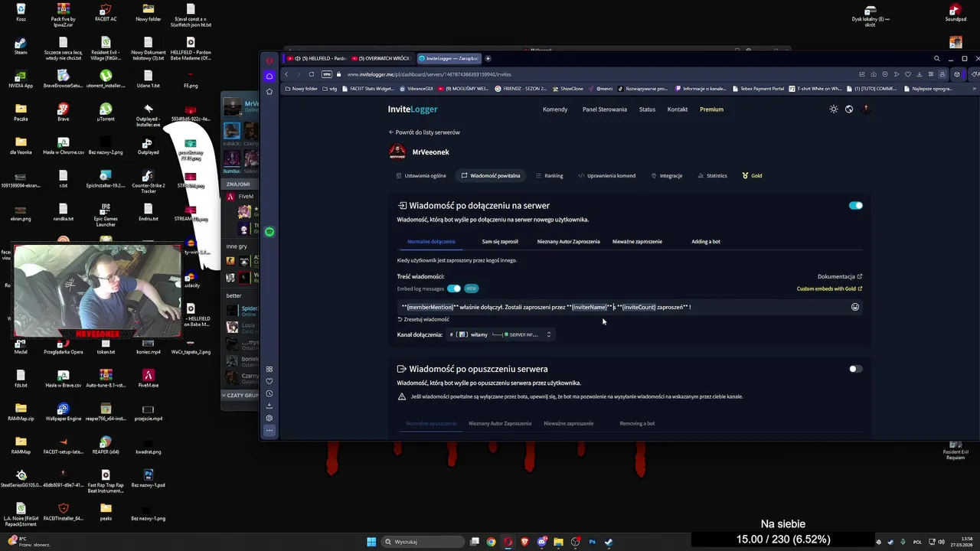Switch to HELLFIELD YouTube browser tab
The image size is (980, 551).
pyautogui.click(x=315, y=58)
